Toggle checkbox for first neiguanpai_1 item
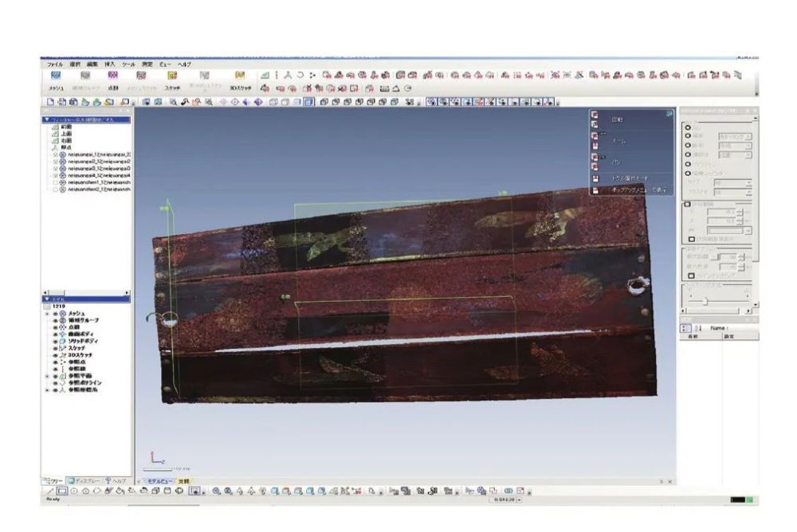This screenshot has width=797, height=532. (x=56, y=155)
